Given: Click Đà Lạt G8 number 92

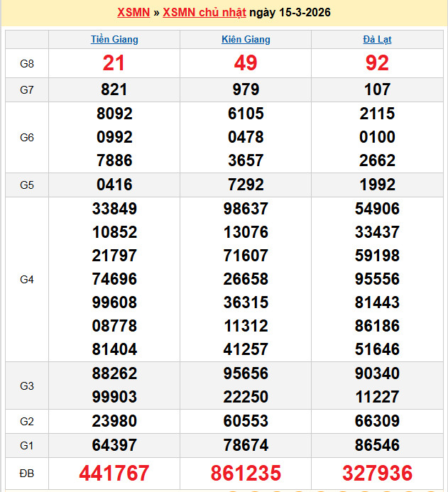Looking at the screenshot, I should (377, 64).
